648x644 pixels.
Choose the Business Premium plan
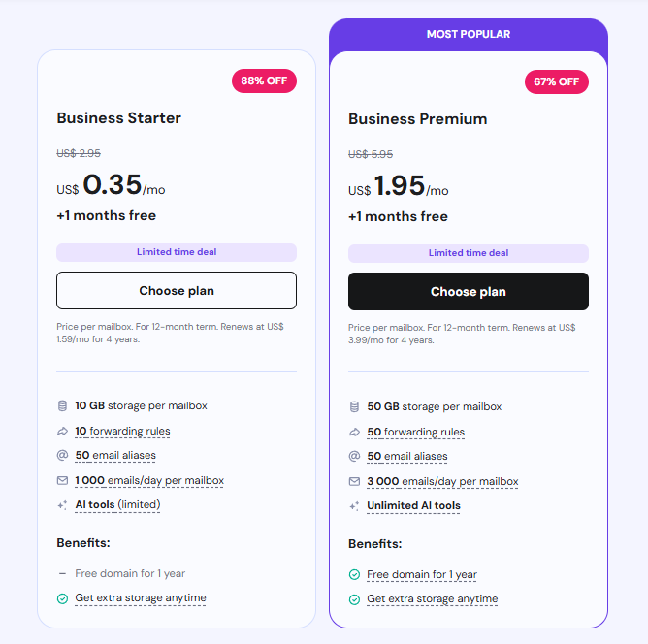(x=468, y=291)
